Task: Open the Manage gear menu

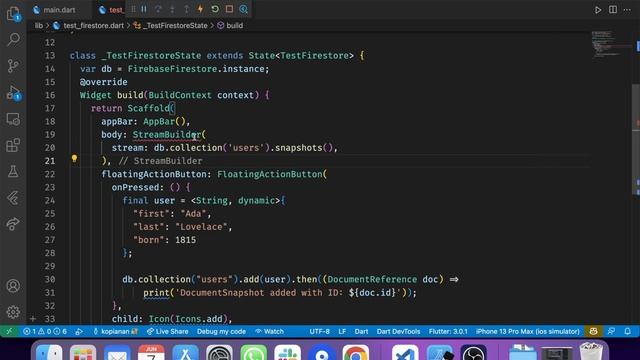Action: pos(13,312)
